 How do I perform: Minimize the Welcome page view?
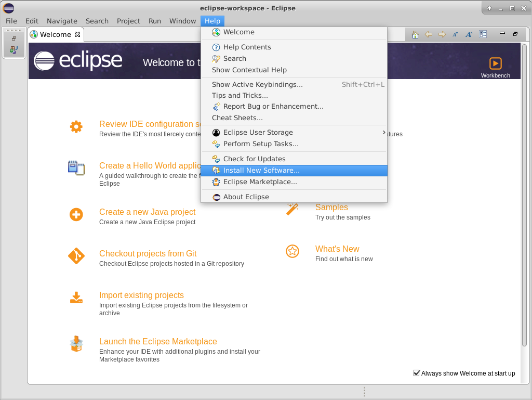click(502, 34)
